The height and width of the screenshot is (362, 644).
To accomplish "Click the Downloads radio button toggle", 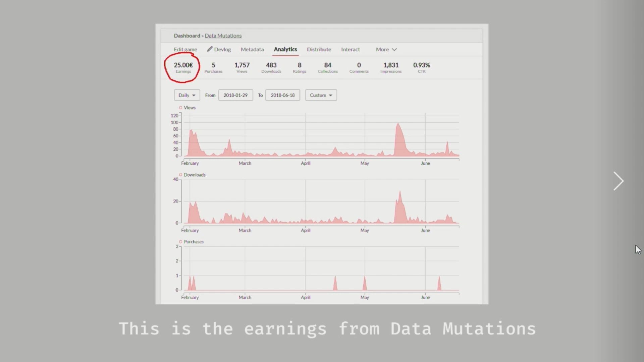I will 180,174.
